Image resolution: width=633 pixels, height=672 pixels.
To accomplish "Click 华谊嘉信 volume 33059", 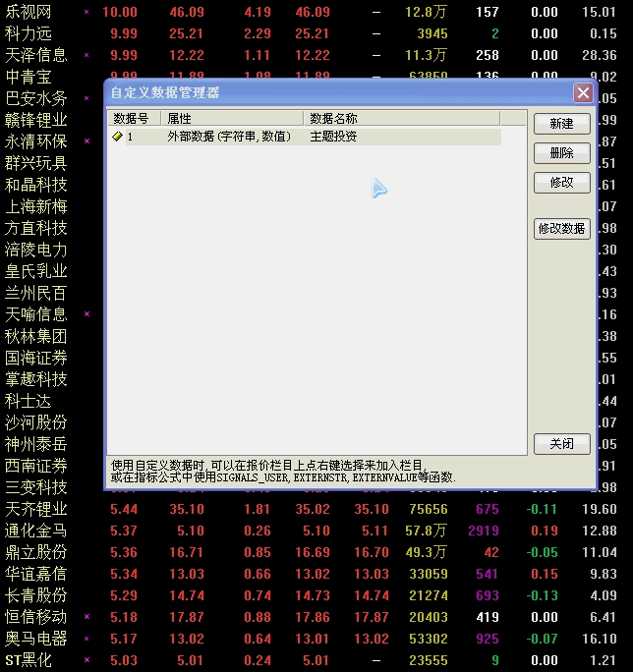I will pyautogui.click(x=429, y=574).
